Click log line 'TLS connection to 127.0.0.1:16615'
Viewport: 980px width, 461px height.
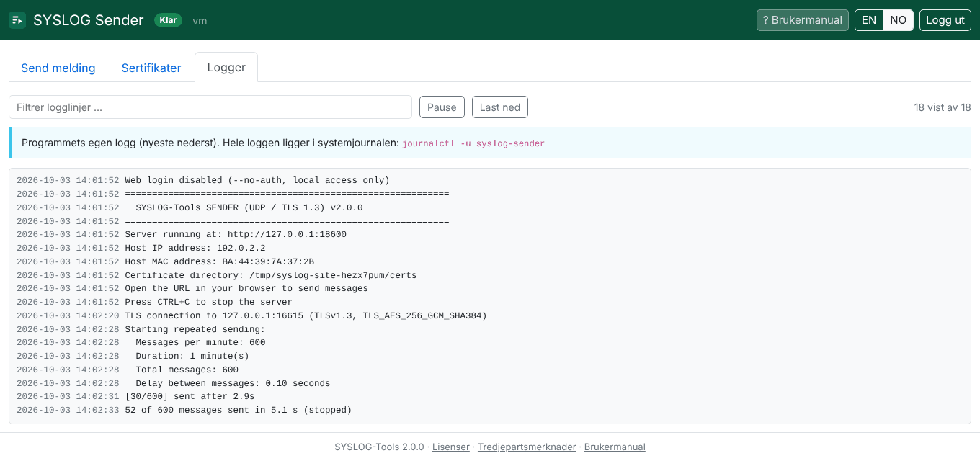click(x=306, y=315)
